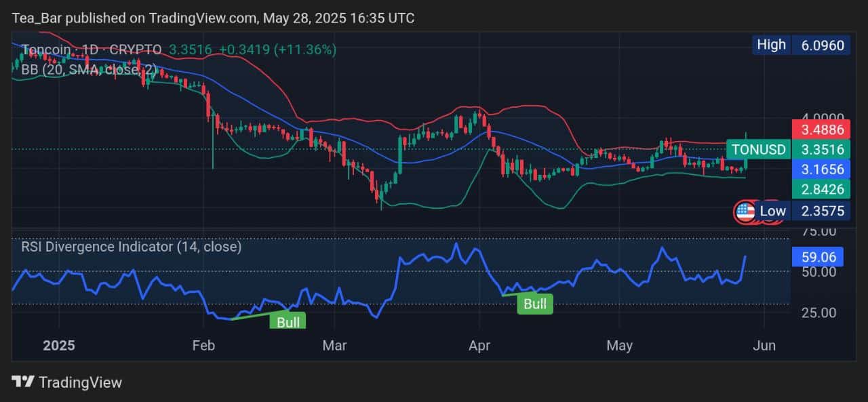
Task: Click the Mar time axis label
Action: pos(334,346)
